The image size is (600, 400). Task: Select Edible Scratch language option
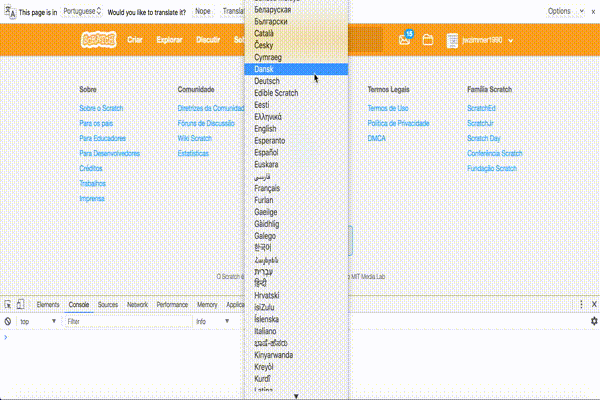pyautogui.click(x=296, y=93)
